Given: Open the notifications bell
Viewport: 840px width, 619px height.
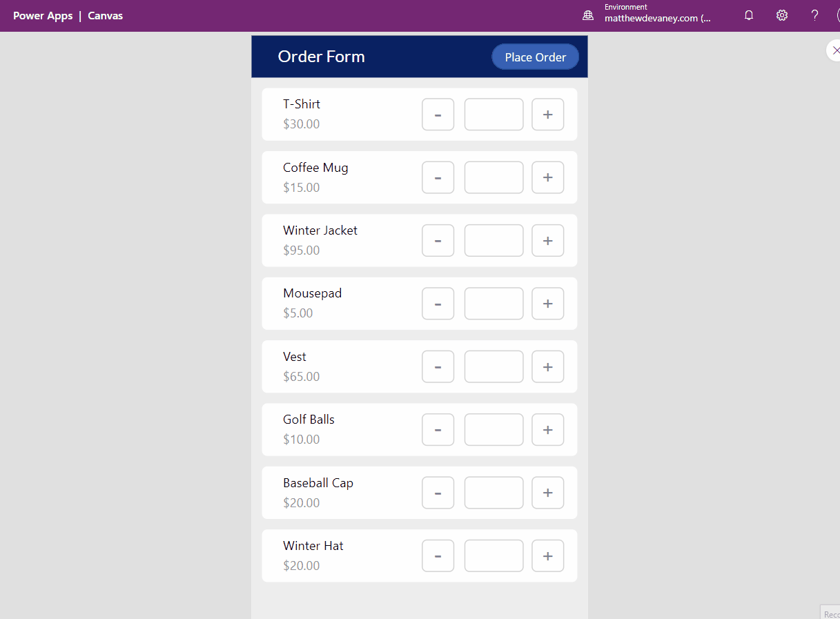Looking at the screenshot, I should 748,14.
